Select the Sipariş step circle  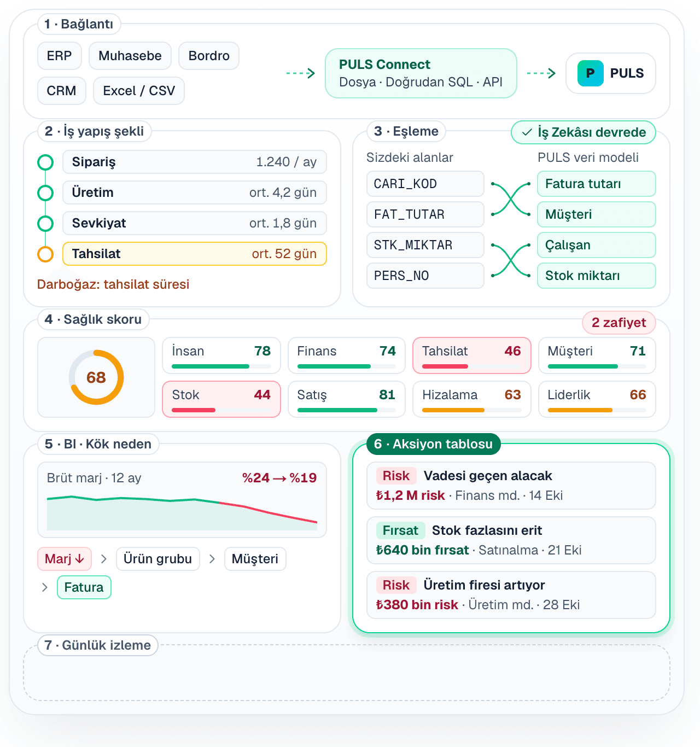pyautogui.click(x=45, y=162)
